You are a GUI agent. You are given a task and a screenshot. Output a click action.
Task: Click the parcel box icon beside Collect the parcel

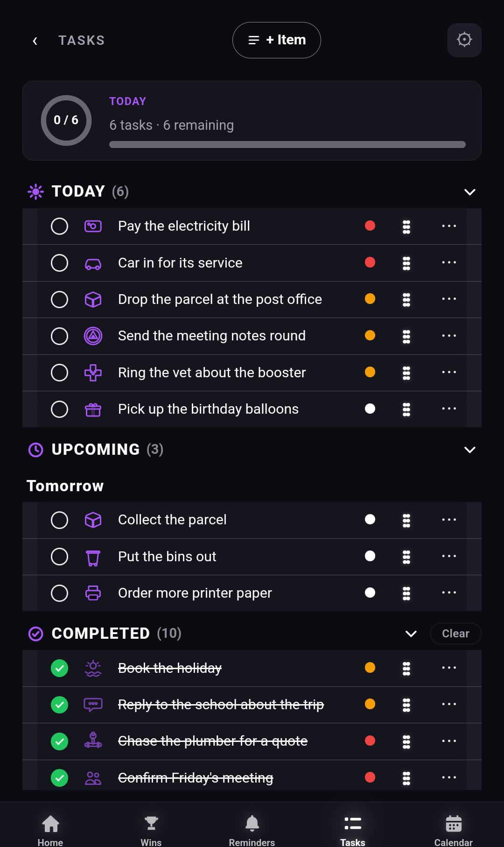(93, 520)
